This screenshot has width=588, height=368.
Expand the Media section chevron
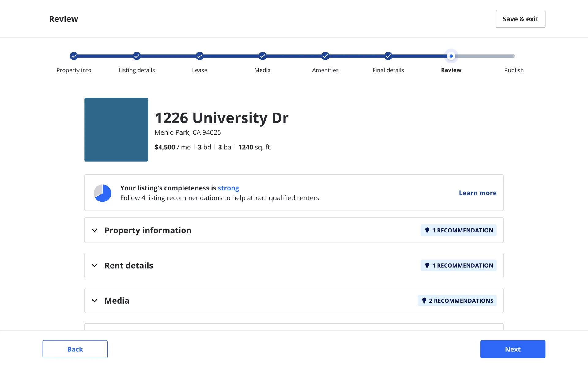tap(95, 301)
